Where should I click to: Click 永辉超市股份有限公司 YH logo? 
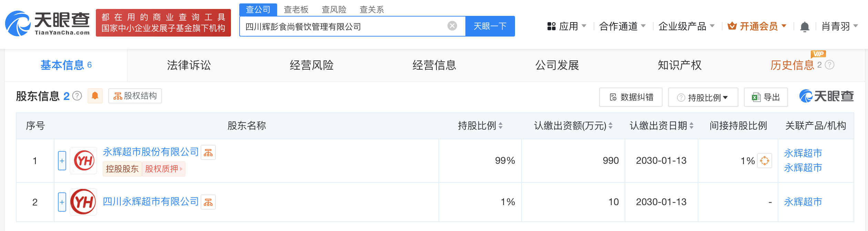[x=84, y=161]
